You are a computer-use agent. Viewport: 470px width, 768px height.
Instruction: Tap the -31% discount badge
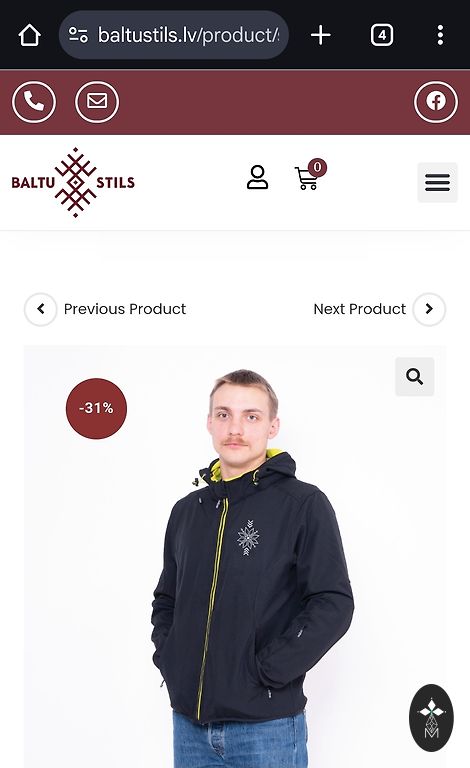pos(96,408)
